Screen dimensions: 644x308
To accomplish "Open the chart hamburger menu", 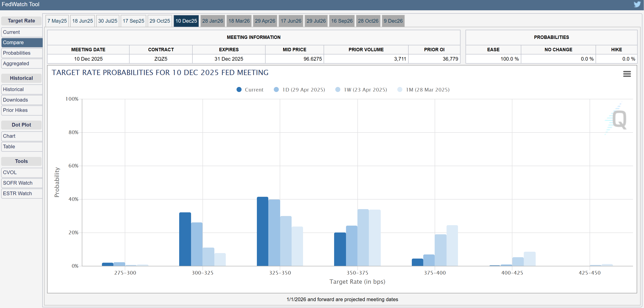I will 627,74.
